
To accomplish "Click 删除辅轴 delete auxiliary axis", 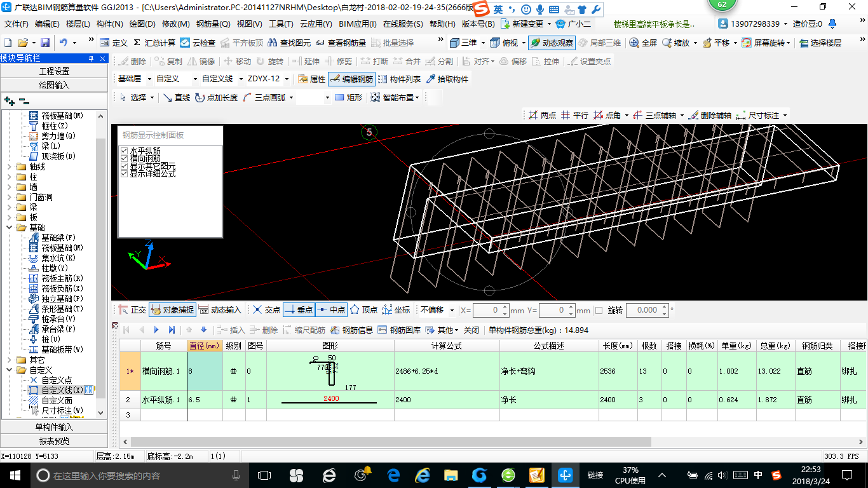I will click(710, 115).
